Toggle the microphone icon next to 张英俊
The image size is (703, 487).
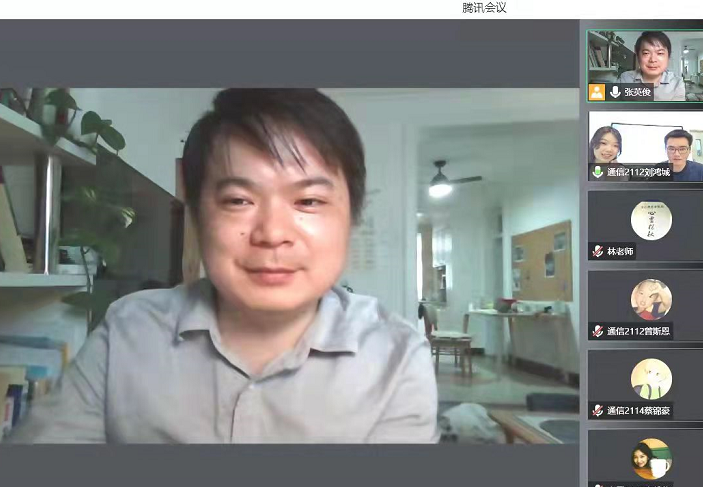click(614, 92)
